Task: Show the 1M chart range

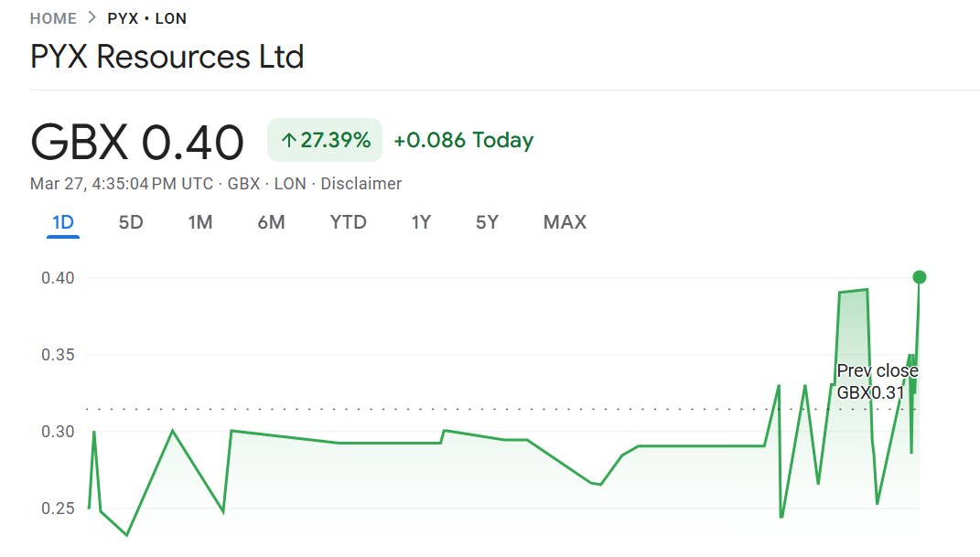Action: click(x=200, y=222)
